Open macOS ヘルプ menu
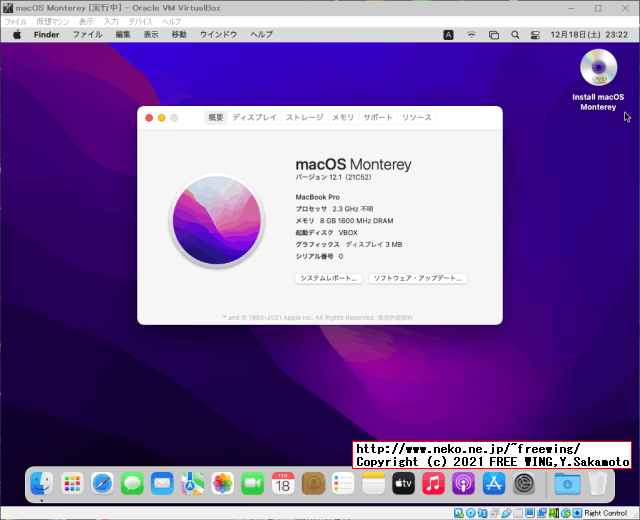 point(262,35)
